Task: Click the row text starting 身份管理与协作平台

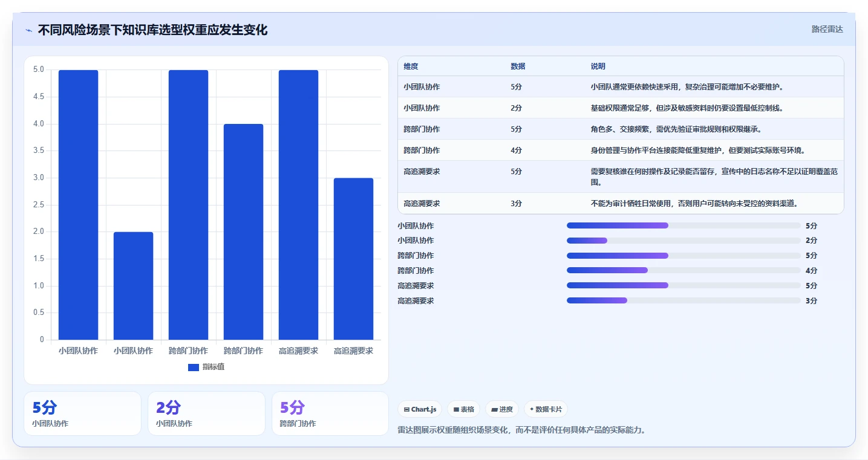Action: [x=698, y=151]
